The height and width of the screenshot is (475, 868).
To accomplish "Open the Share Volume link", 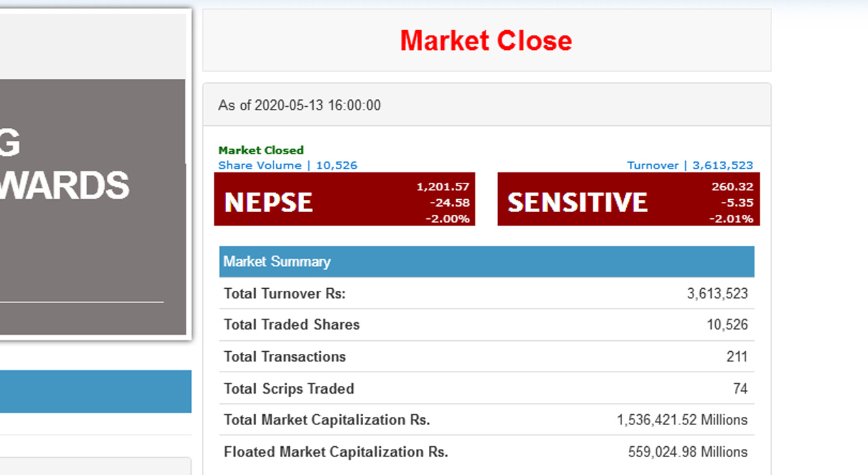I will [288, 165].
